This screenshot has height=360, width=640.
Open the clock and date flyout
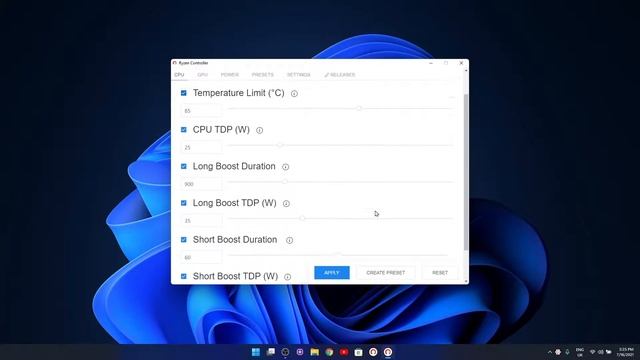[626, 352]
